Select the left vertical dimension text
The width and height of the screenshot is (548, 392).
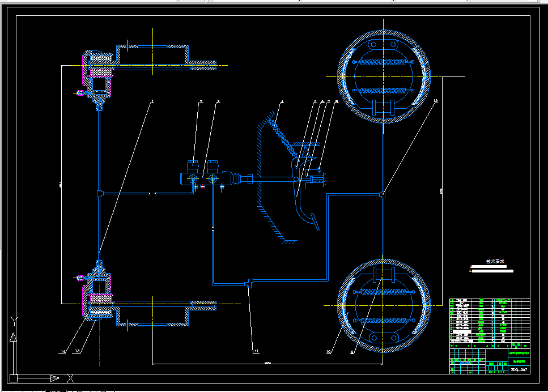61,185
